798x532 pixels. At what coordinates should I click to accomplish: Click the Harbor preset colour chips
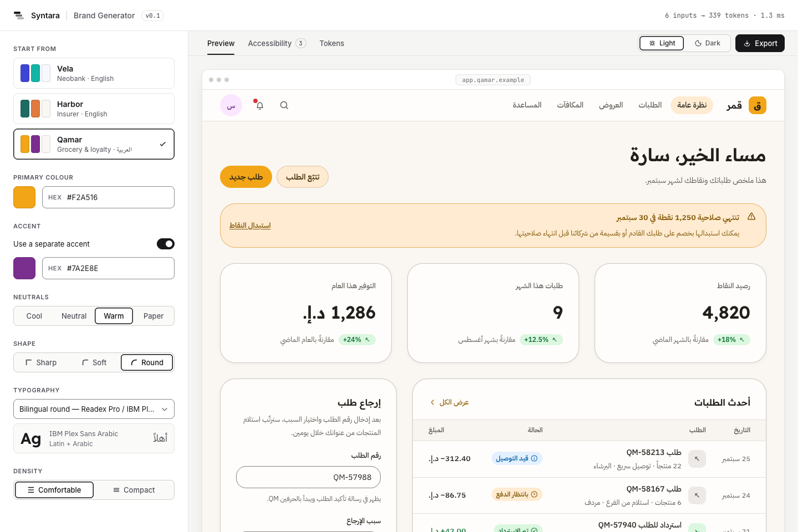[35, 109]
